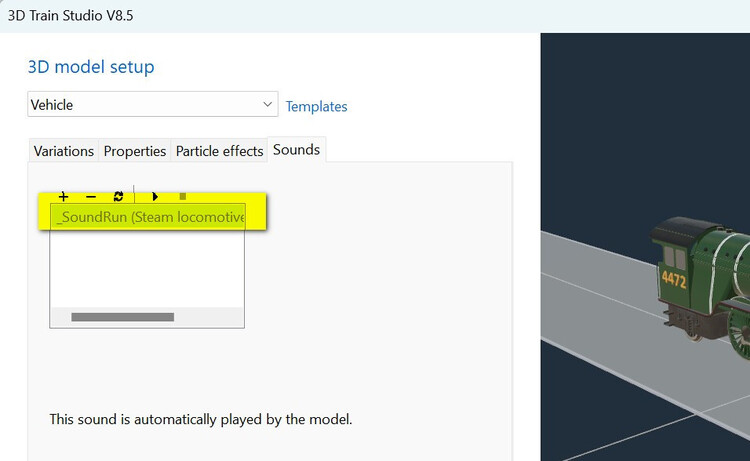
Task: Select the _SoundRun (Steam locomotive entry
Action: 148,217
